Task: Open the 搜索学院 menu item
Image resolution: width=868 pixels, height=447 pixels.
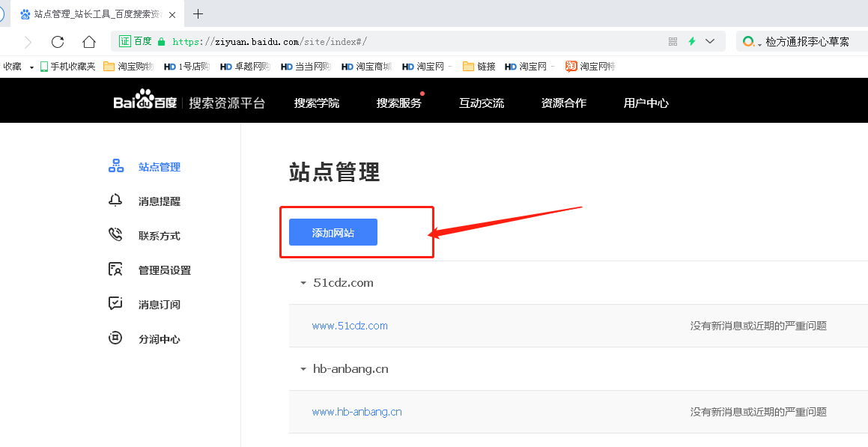Action: (x=317, y=103)
